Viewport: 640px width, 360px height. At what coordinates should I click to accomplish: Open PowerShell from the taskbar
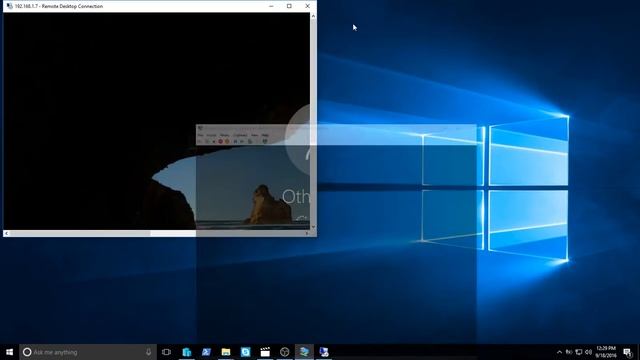206,352
